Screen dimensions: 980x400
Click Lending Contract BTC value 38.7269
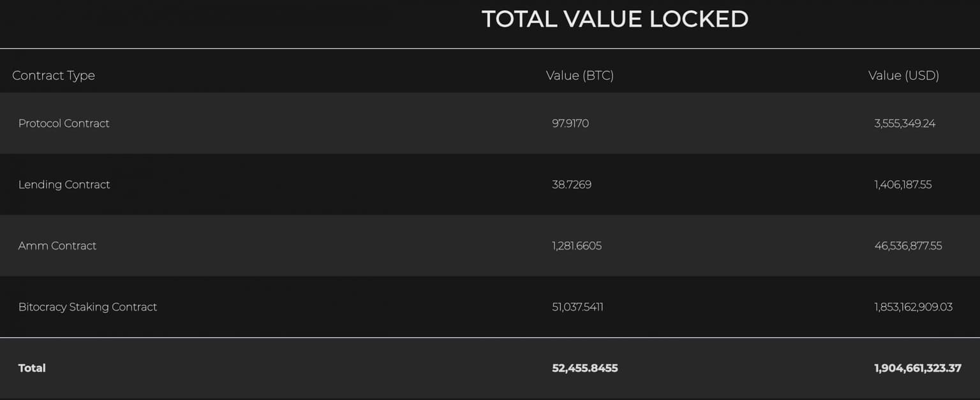pyautogui.click(x=572, y=184)
